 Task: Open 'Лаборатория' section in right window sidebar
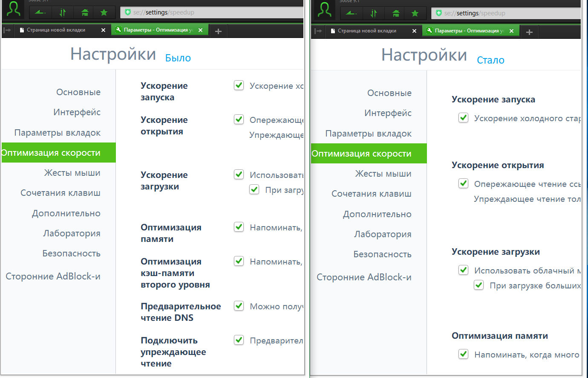(383, 234)
